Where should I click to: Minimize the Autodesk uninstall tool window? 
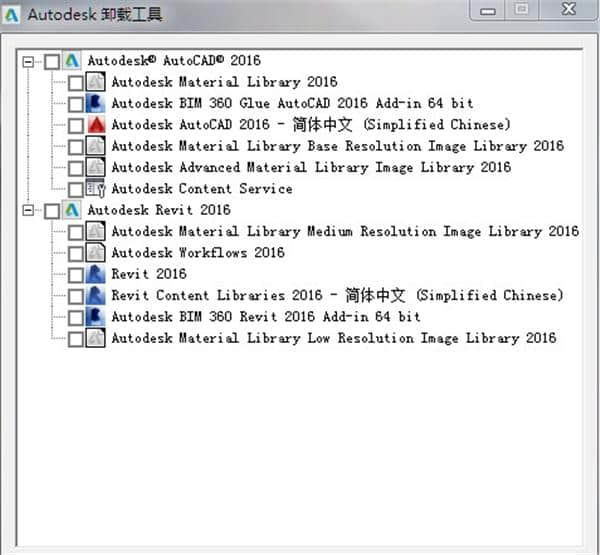(489, 11)
